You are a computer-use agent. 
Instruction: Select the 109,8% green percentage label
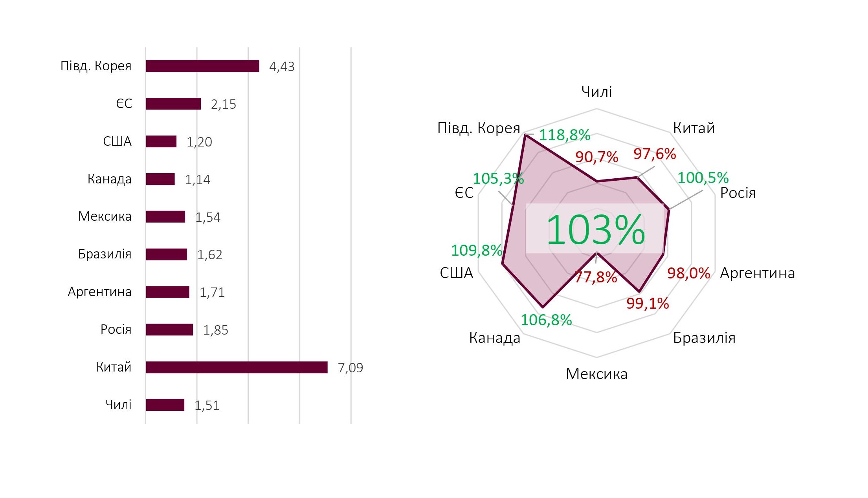coord(476,250)
